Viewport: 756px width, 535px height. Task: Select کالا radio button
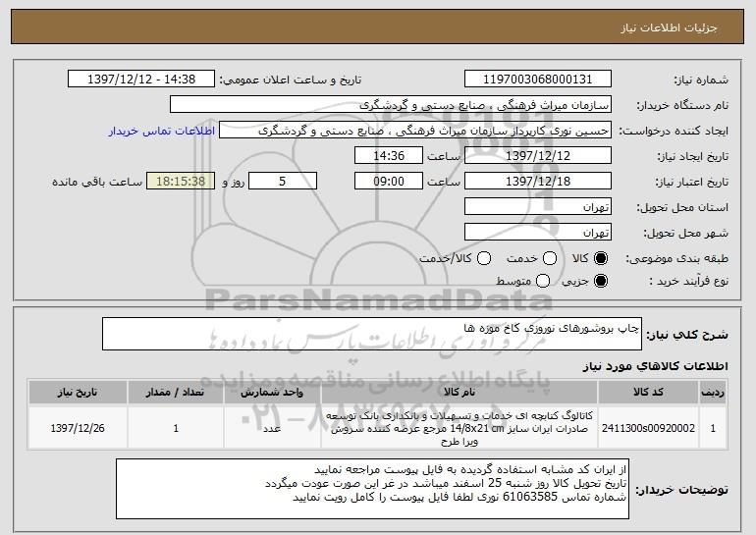[601, 258]
